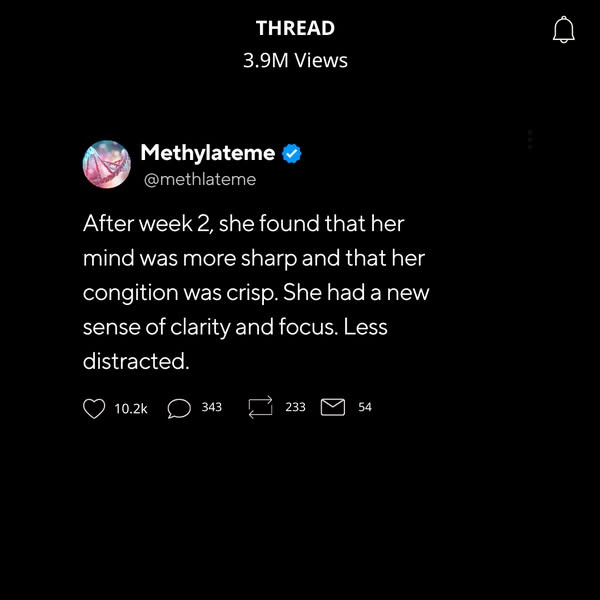Click the blue verified badge

(292, 154)
